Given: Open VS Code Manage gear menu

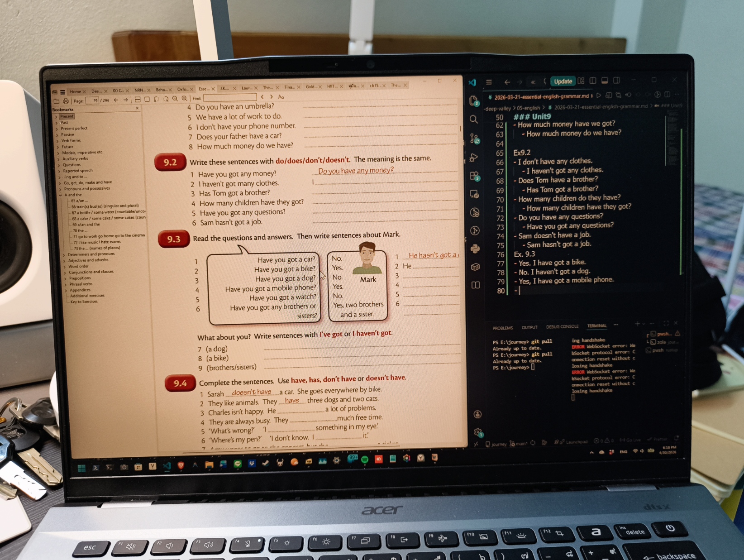Looking at the screenshot, I should (x=478, y=432).
